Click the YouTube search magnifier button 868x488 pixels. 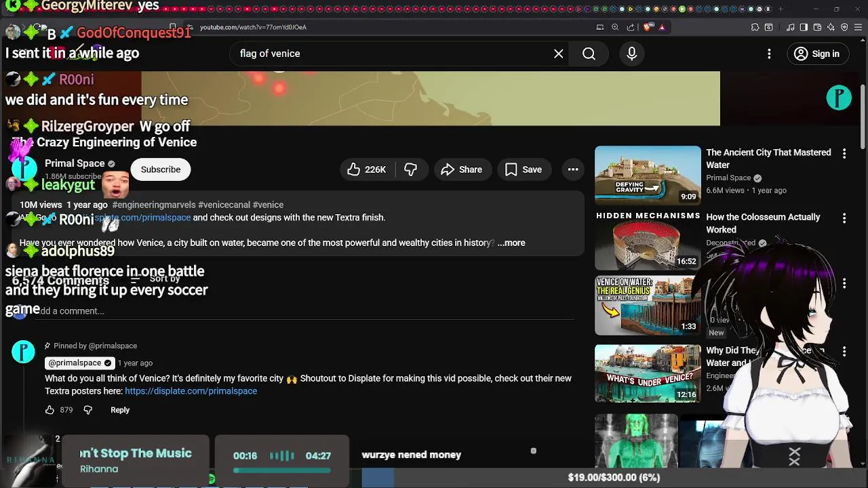[x=589, y=54]
